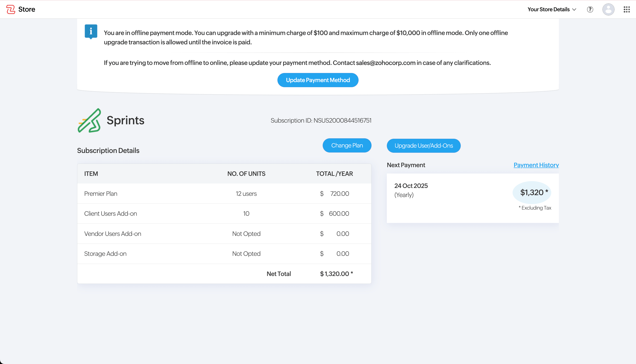The width and height of the screenshot is (636, 364).
Task: Click the Zoho Store logo icon
Action: point(10,9)
